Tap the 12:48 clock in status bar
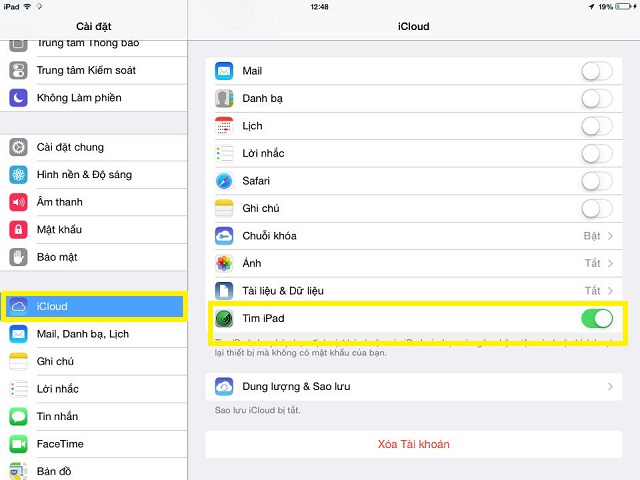Screen dimensions: 640x480 coord(319,7)
